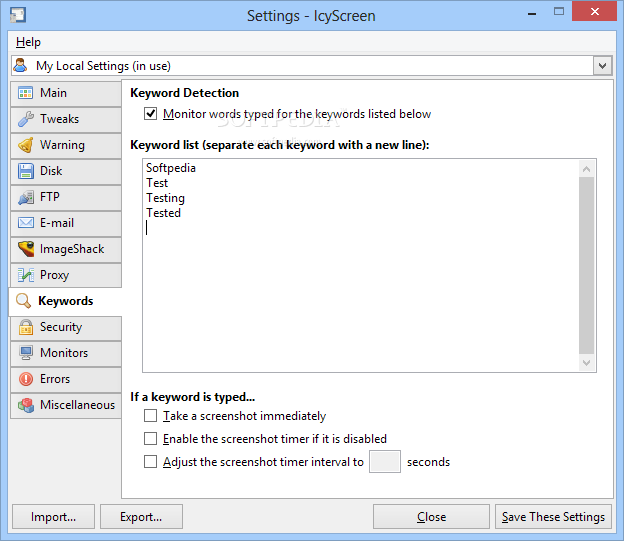Click the keyword list vertical scrollbar thumb
The image size is (624, 541).
pos(586,266)
